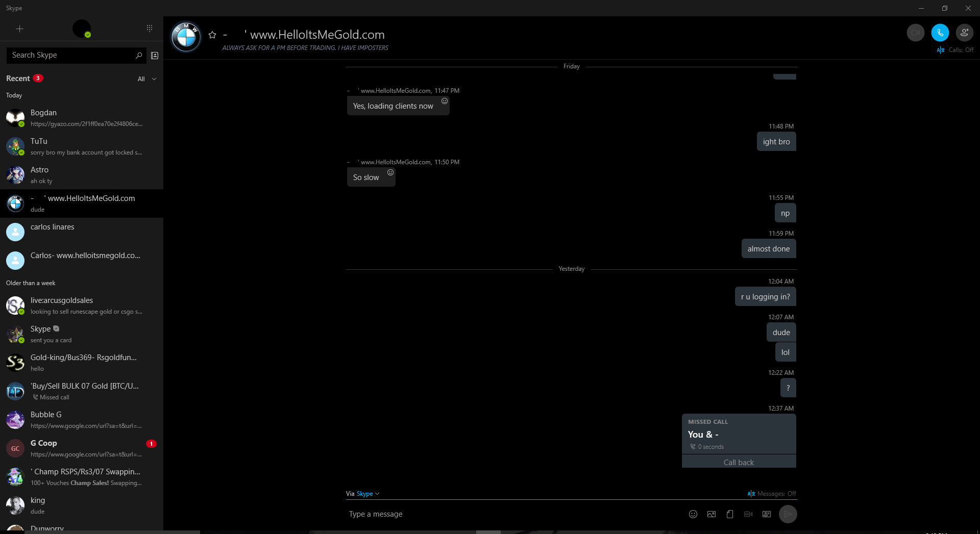This screenshot has height=534, width=980.
Task: Click the contact name in chat header
Action: pos(304,35)
